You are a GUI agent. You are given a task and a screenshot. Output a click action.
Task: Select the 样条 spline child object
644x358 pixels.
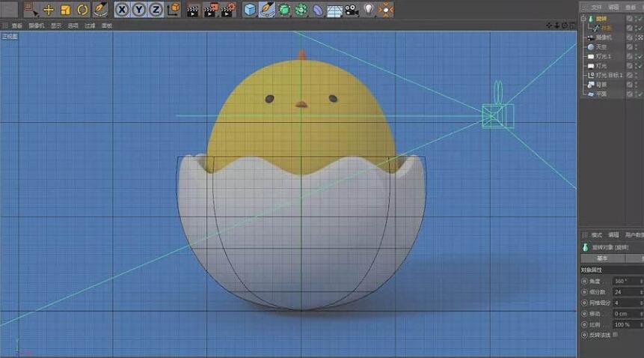(606, 28)
